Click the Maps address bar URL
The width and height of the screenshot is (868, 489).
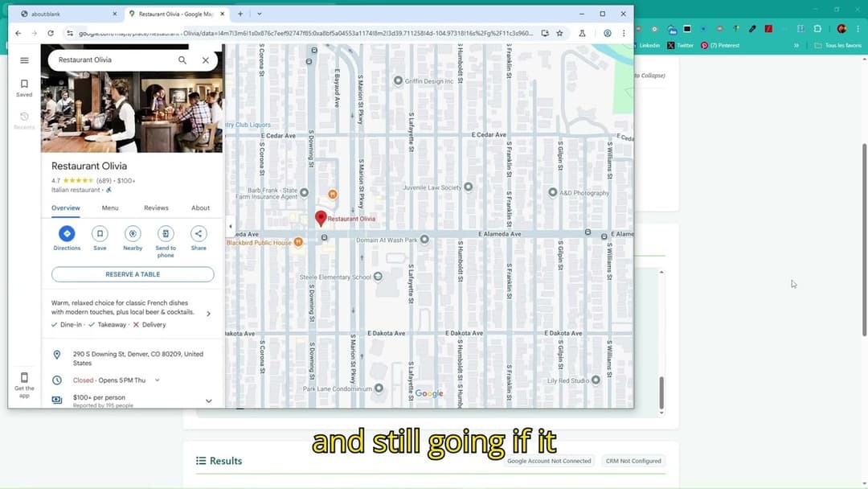pos(305,33)
